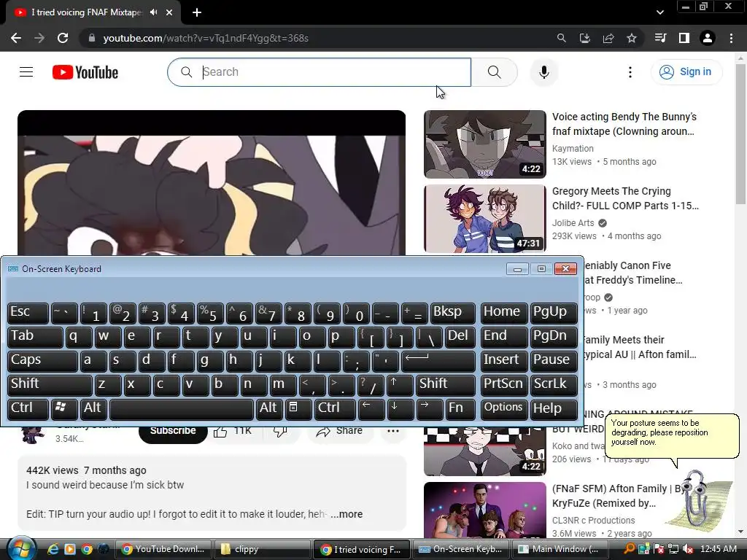The image size is (747, 560).
Task: Open 'Gregory Meets The Crying Child' video title
Action: click(x=625, y=198)
